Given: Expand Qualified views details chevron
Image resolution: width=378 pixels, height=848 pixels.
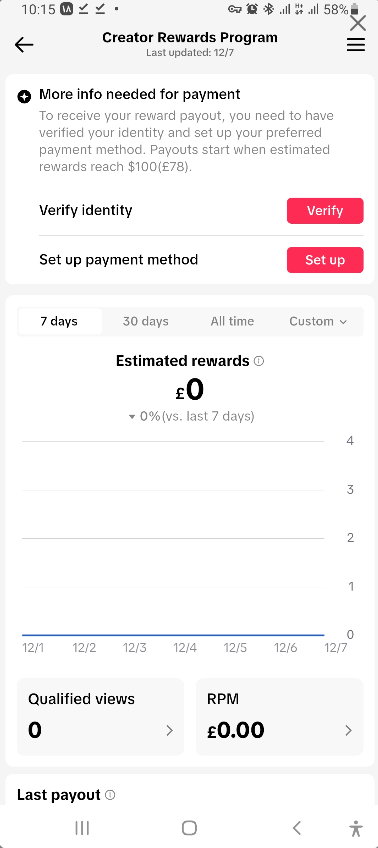Looking at the screenshot, I should tap(169, 731).
